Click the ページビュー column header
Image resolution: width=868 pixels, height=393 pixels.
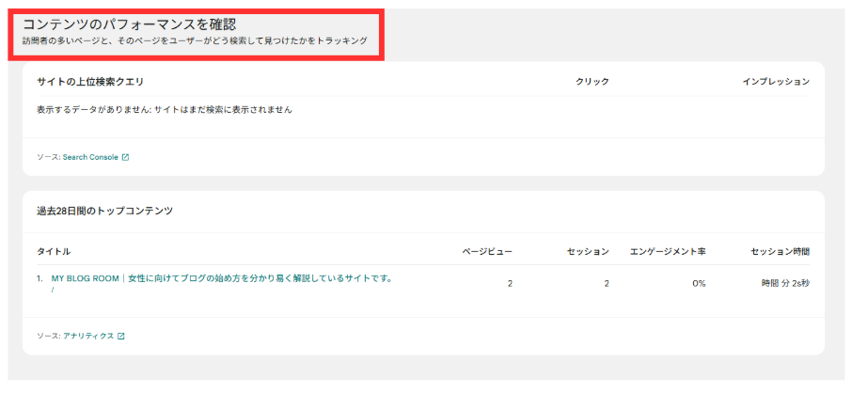[x=487, y=252]
